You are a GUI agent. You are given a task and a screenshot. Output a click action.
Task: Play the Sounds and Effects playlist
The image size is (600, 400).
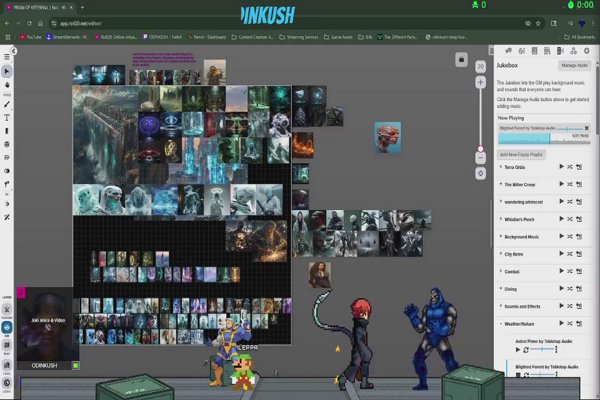(561, 306)
